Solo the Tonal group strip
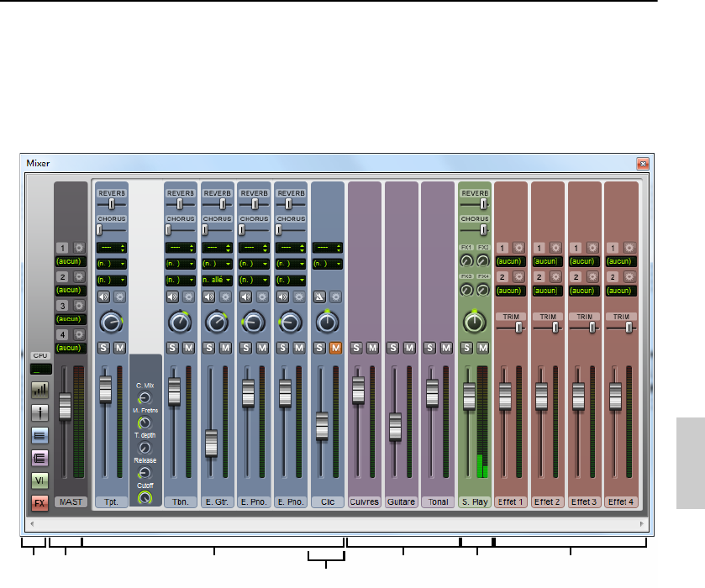705x588 pixels. tap(430, 348)
